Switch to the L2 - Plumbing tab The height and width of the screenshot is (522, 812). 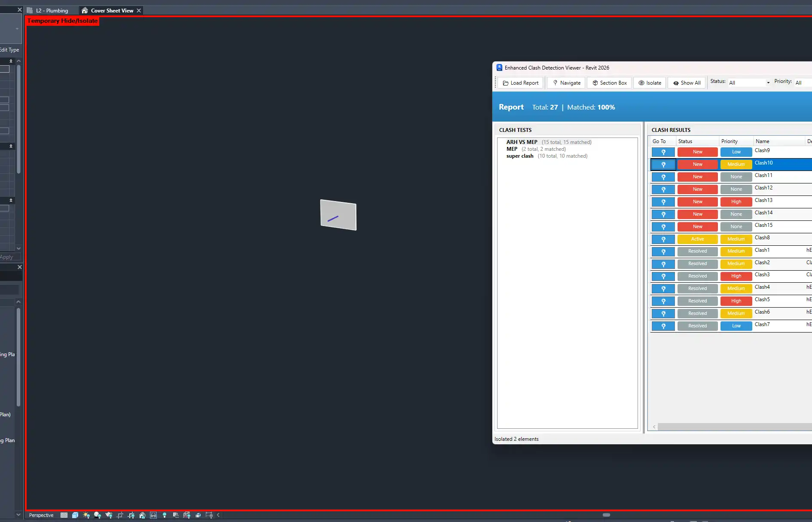[x=52, y=11]
